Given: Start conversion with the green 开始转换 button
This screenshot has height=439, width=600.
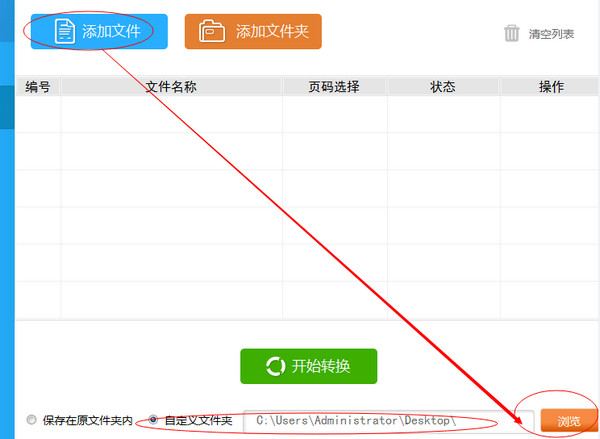Looking at the screenshot, I should 308,366.
